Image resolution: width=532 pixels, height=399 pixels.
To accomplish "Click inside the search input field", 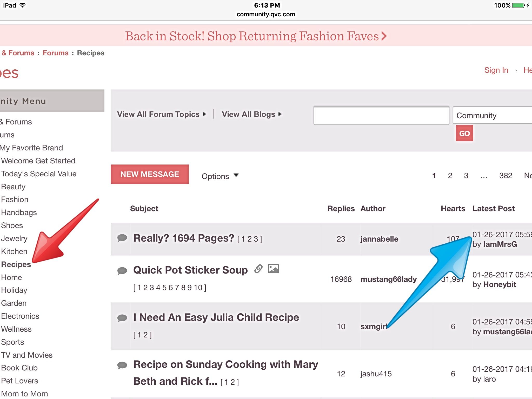I will click(381, 115).
